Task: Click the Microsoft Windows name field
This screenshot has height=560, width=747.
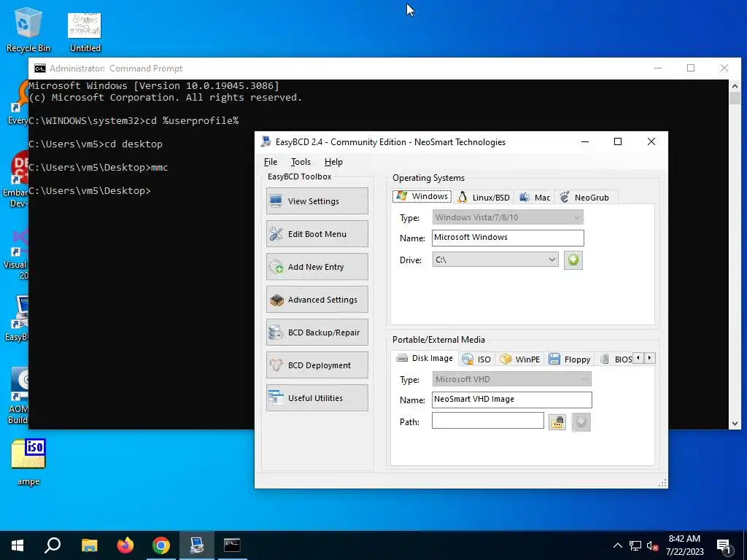Action: click(508, 238)
